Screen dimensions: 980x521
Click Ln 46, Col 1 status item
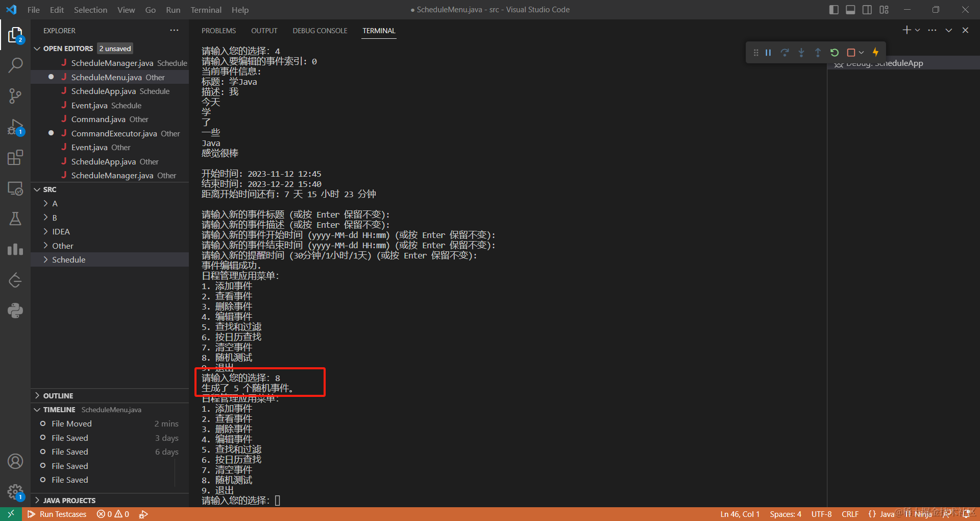click(740, 514)
